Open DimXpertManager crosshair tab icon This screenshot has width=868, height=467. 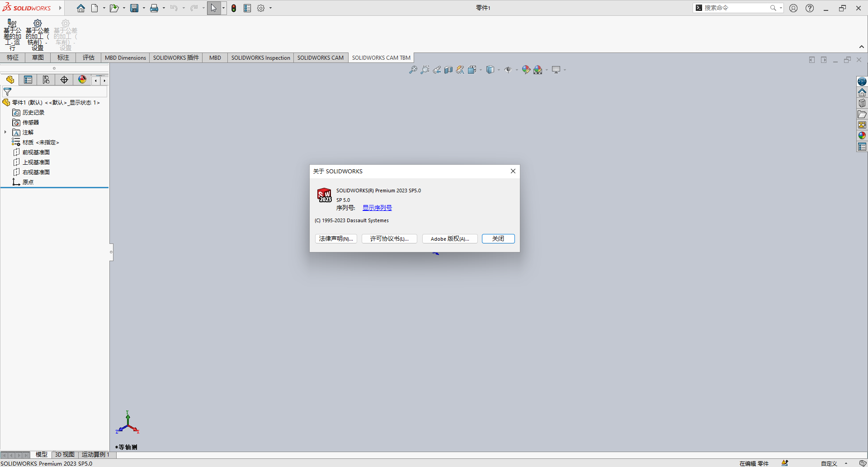[x=64, y=80]
